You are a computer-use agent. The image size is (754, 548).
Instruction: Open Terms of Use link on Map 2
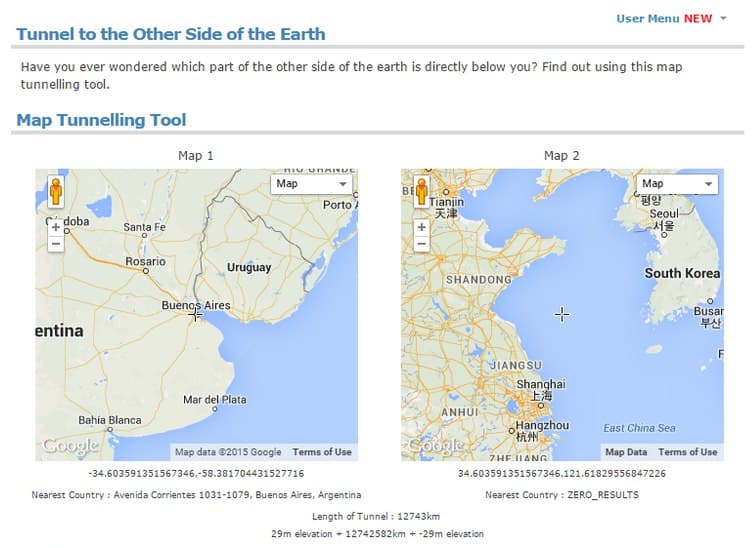(688, 452)
